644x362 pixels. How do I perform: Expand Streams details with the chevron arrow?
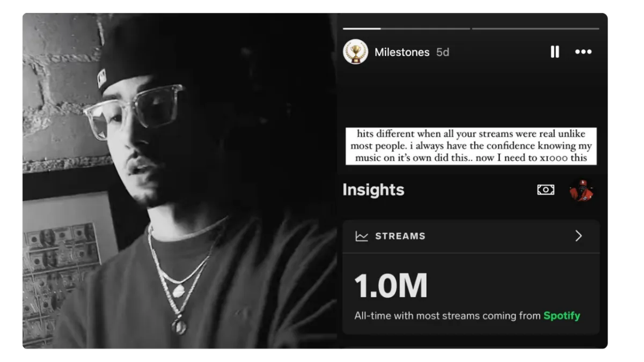(579, 236)
